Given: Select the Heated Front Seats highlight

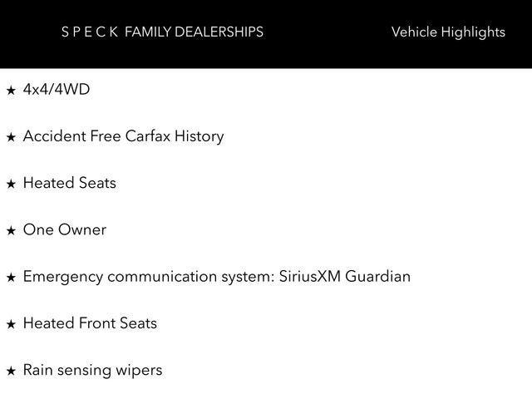Looking at the screenshot, I should point(90,323).
